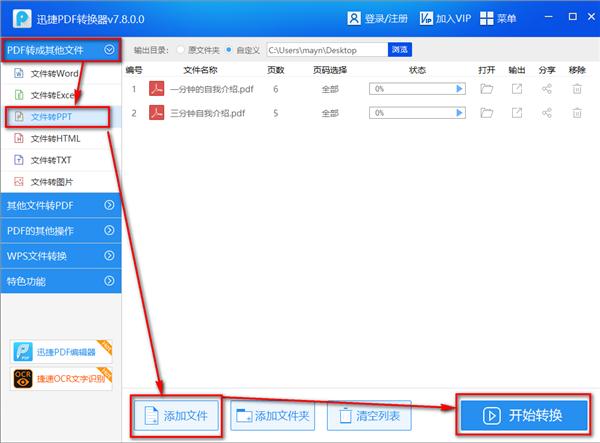This screenshot has height=443, width=600.
Task: Select the 原文件夹 output radio button
Action: (180, 50)
